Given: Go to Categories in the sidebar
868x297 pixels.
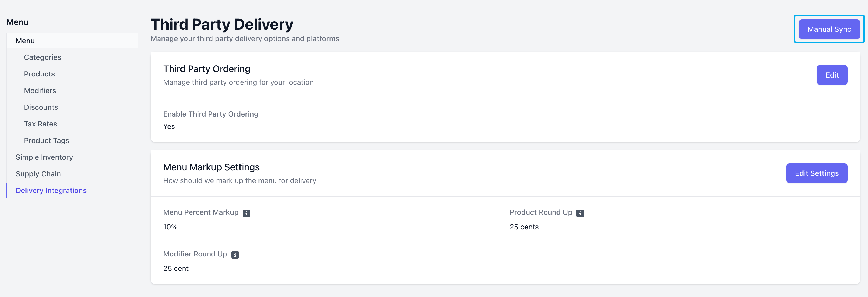Looking at the screenshot, I should pyautogui.click(x=42, y=57).
